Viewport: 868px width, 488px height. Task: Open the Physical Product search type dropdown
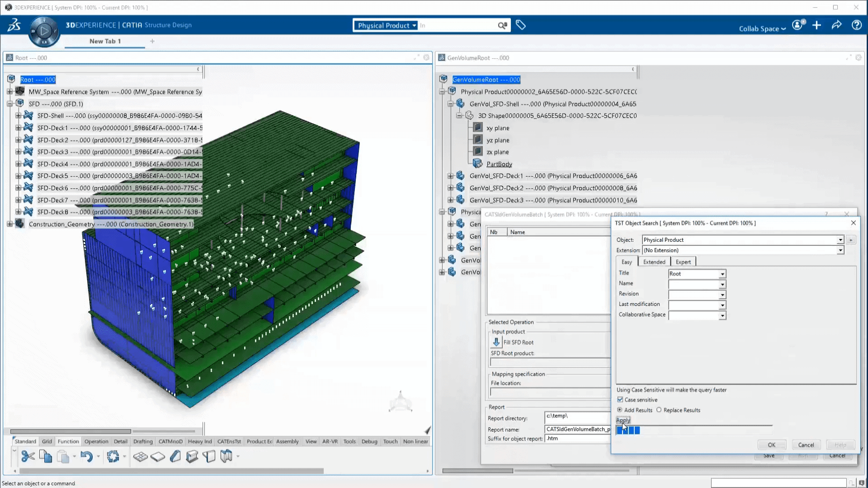pos(386,26)
